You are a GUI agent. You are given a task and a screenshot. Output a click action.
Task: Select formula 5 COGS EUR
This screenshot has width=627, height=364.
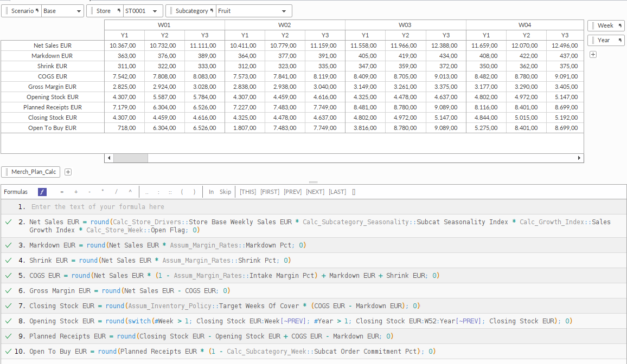313,276
